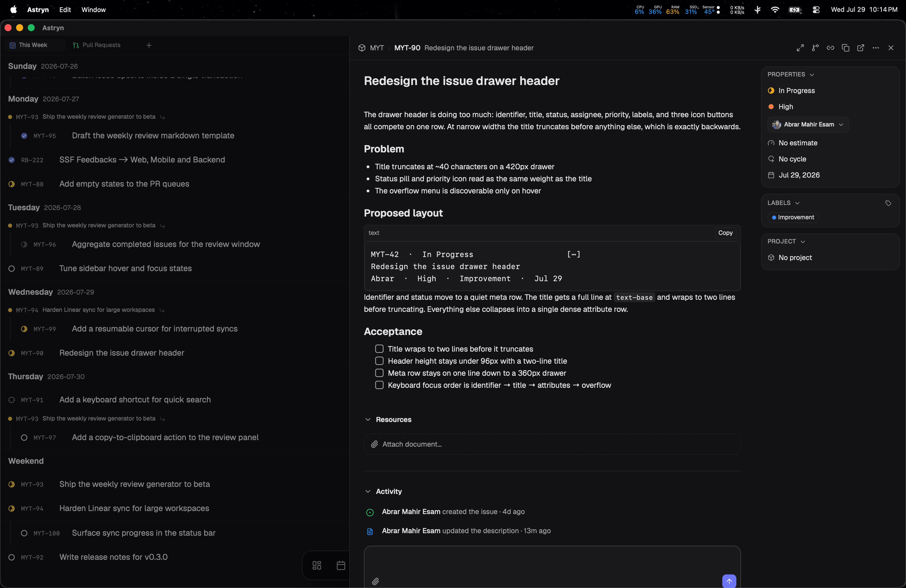
Task: Click the duplicate/copy icon in drawer header
Action: coord(845,48)
